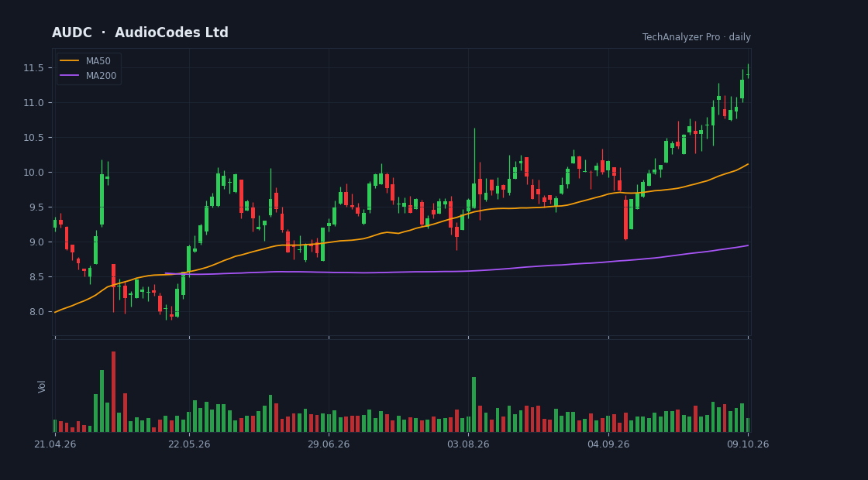The height and width of the screenshot is (480, 868).
Task: Select the 03.08.26 date axis label
Action: [468, 444]
